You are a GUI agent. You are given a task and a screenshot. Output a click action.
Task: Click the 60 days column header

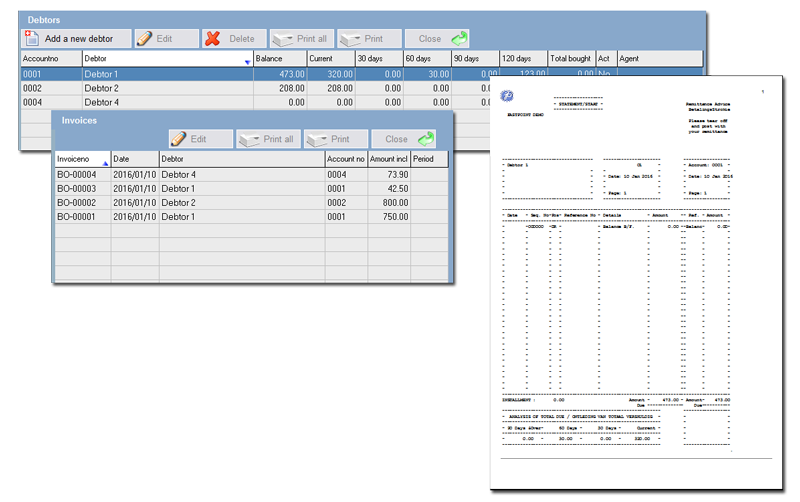pyautogui.click(x=428, y=58)
